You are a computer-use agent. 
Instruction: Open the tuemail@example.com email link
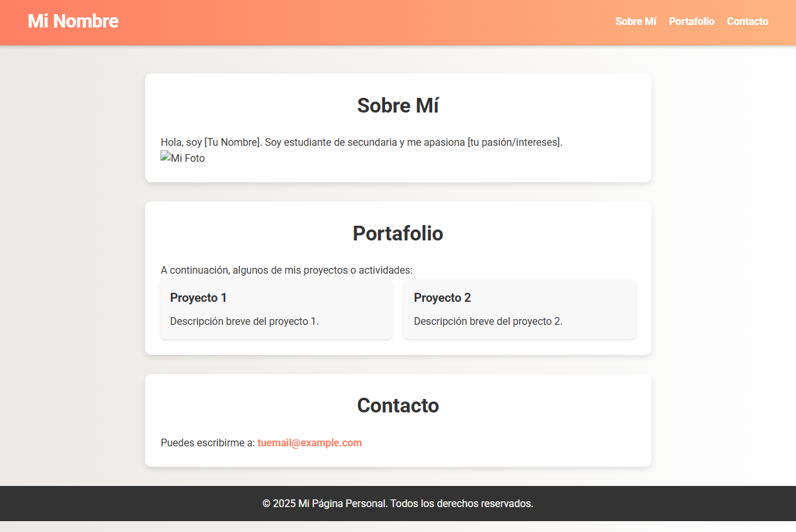[x=309, y=442]
